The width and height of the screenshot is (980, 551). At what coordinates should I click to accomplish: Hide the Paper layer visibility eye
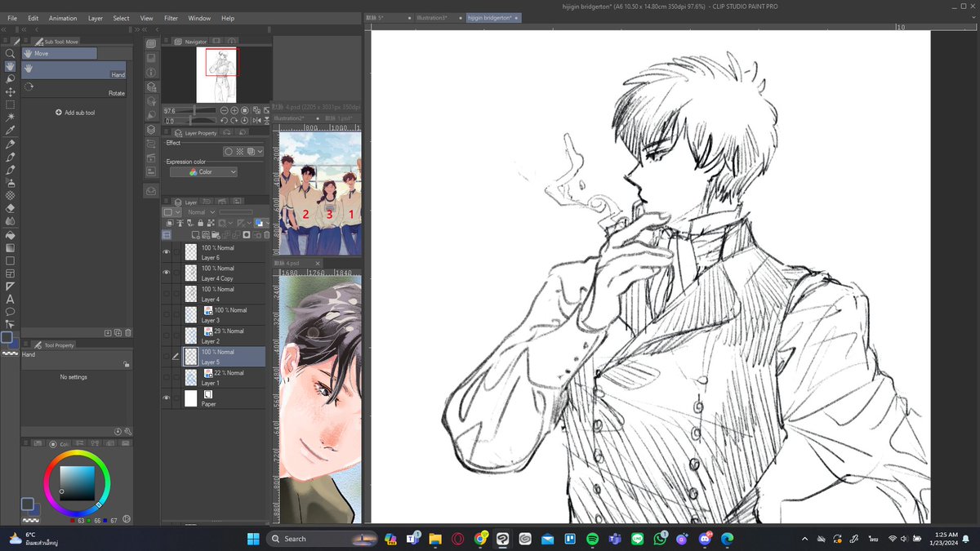[167, 398]
